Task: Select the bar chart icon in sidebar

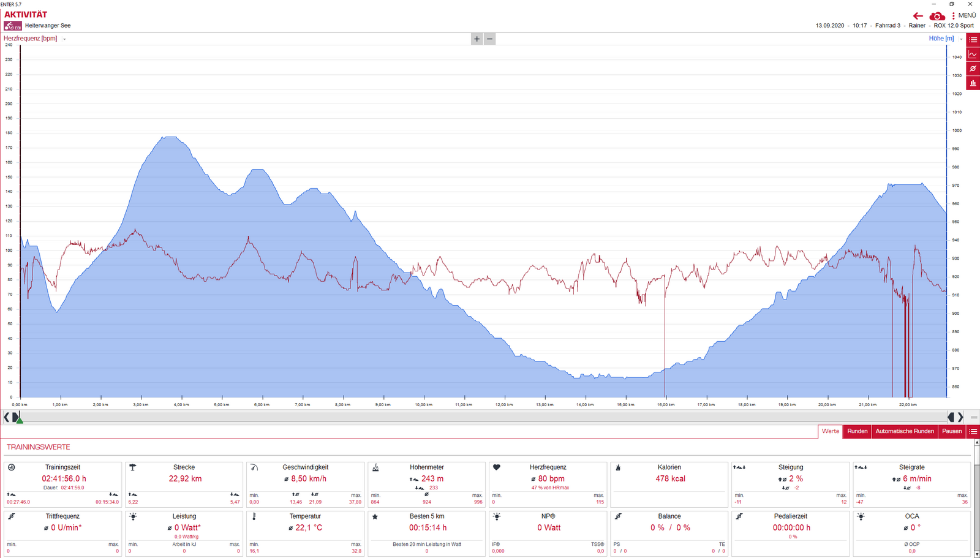Action: pyautogui.click(x=973, y=83)
